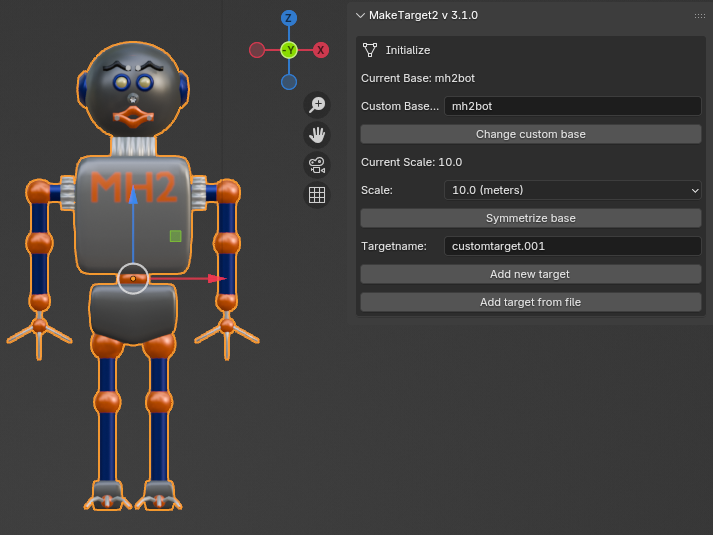Collapse the MakeTarget2 v 3.1.0 panel

[x=361, y=15]
